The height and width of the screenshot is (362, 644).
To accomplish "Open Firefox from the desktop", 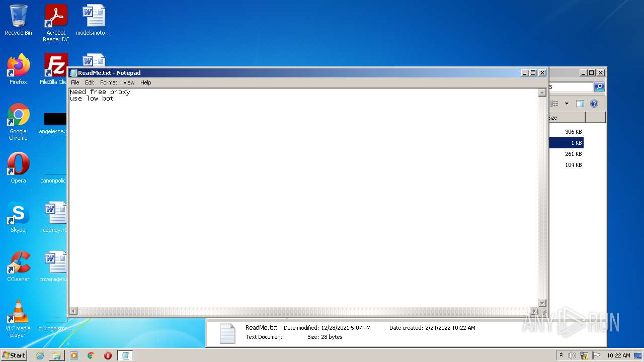I will [x=18, y=69].
